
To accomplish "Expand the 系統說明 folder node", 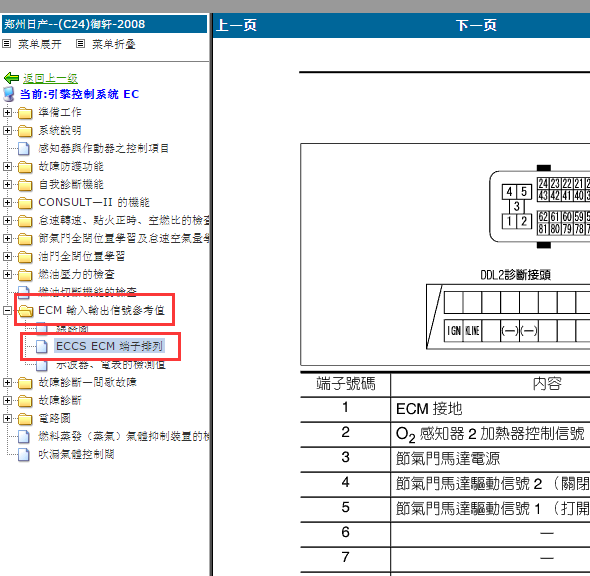I will pos(7,130).
